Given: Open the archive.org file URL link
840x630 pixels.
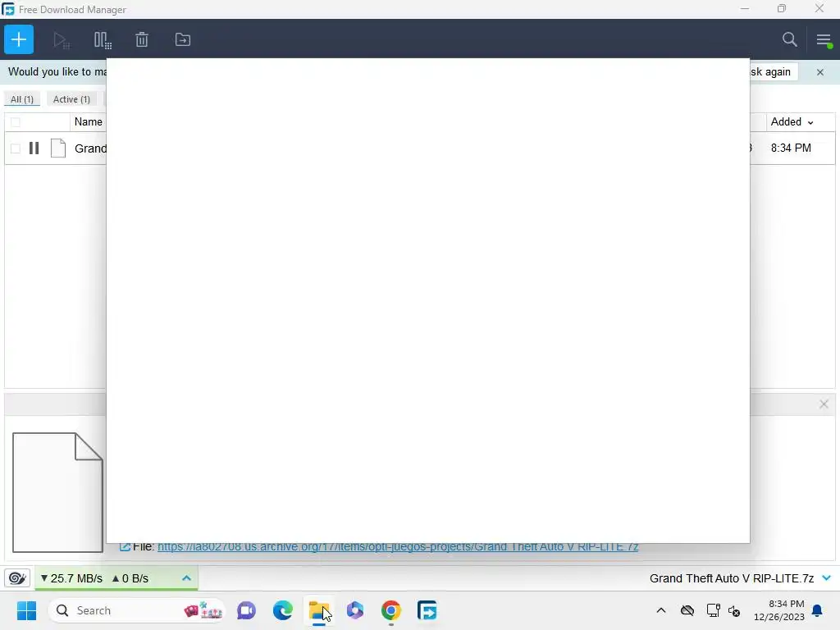Looking at the screenshot, I should point(398,547).
